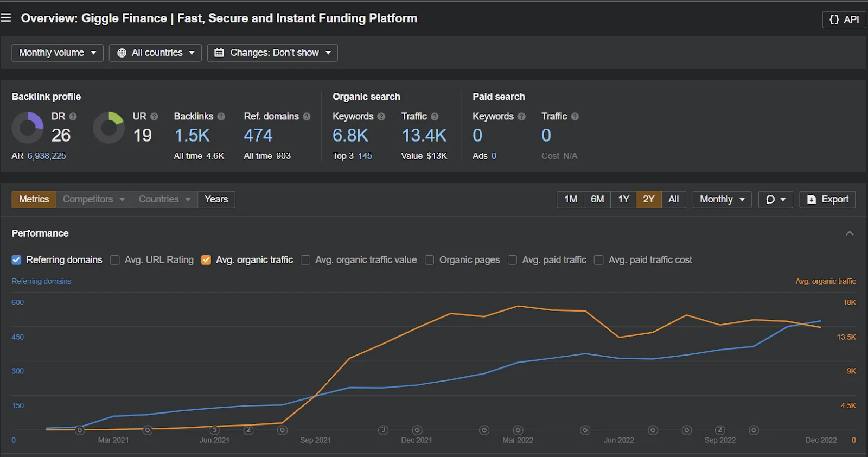Screen dimensions: 868x457
Task: Select the All time range
Action: click(674, 199)
